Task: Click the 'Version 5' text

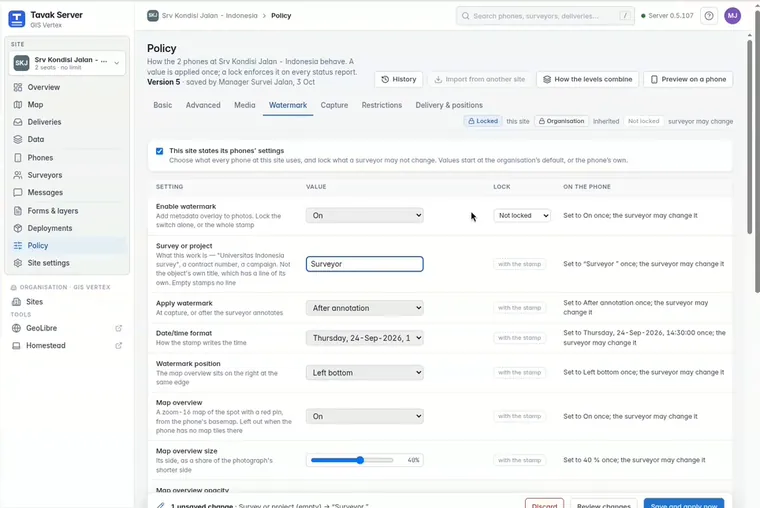Action: (x=163, y=82)
